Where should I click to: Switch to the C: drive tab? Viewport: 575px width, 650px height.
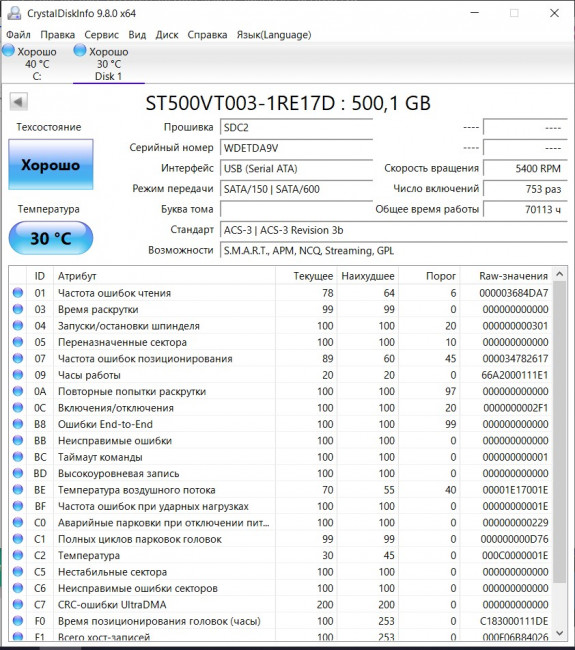[x=36, y=63]
